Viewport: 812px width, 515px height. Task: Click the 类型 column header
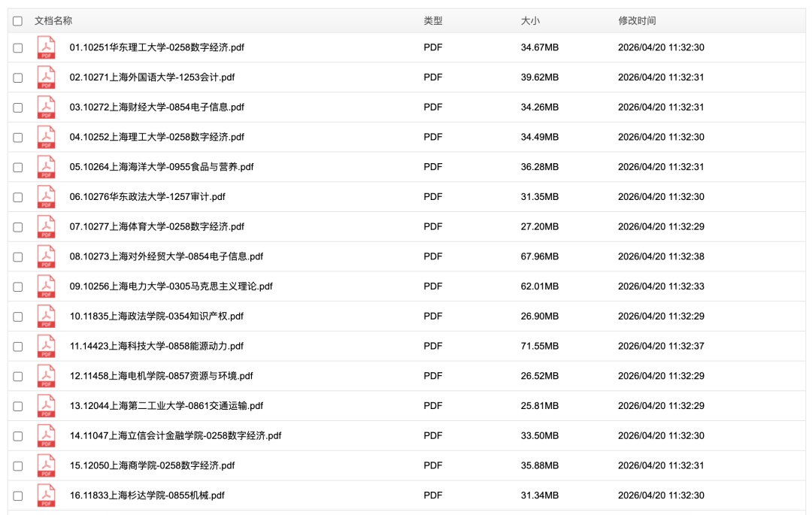(x=433, y=21)
